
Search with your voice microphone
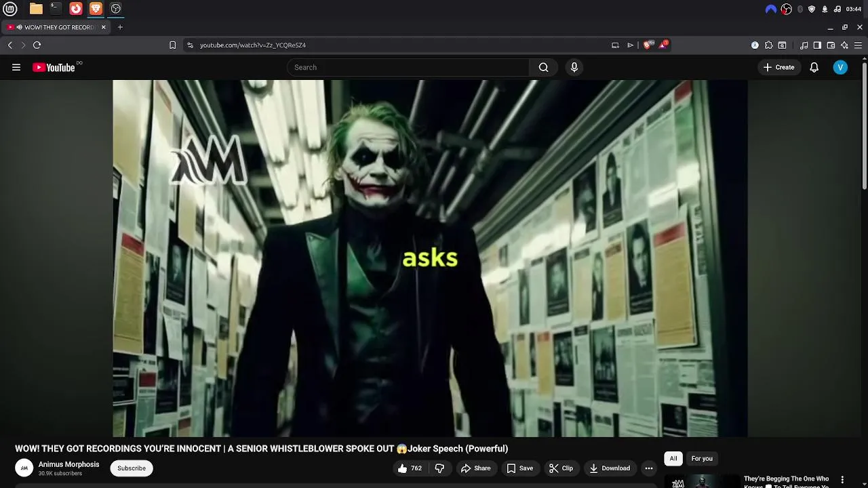[574, 67]
